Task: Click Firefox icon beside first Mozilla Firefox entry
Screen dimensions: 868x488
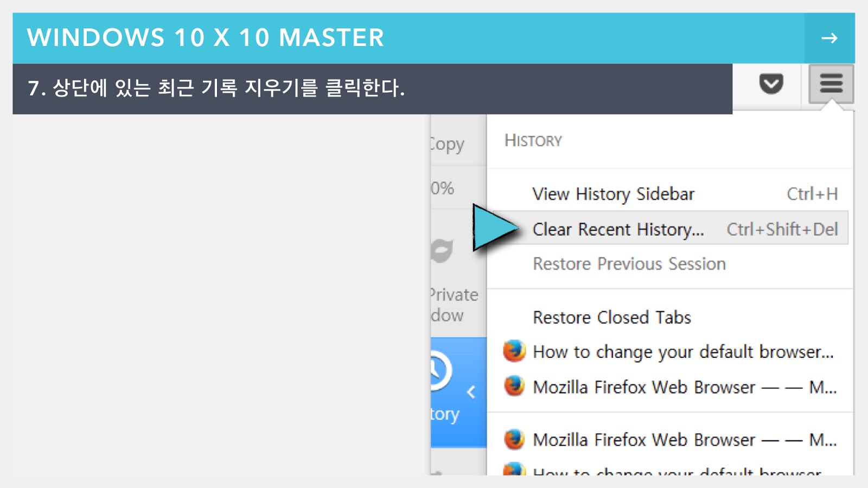Action: coord(514,386)
